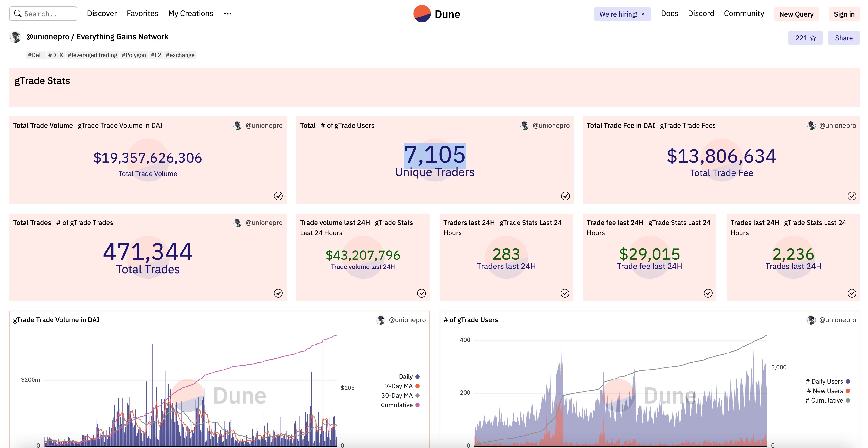Toggle # New Users legend series
The image size is (868, 448).
click(825, 391)
